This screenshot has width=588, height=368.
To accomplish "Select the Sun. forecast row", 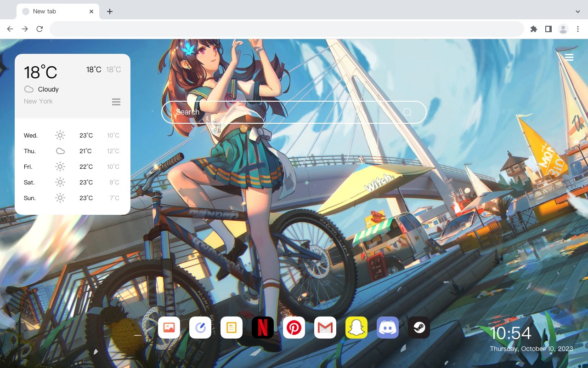I will click(73, 198).
